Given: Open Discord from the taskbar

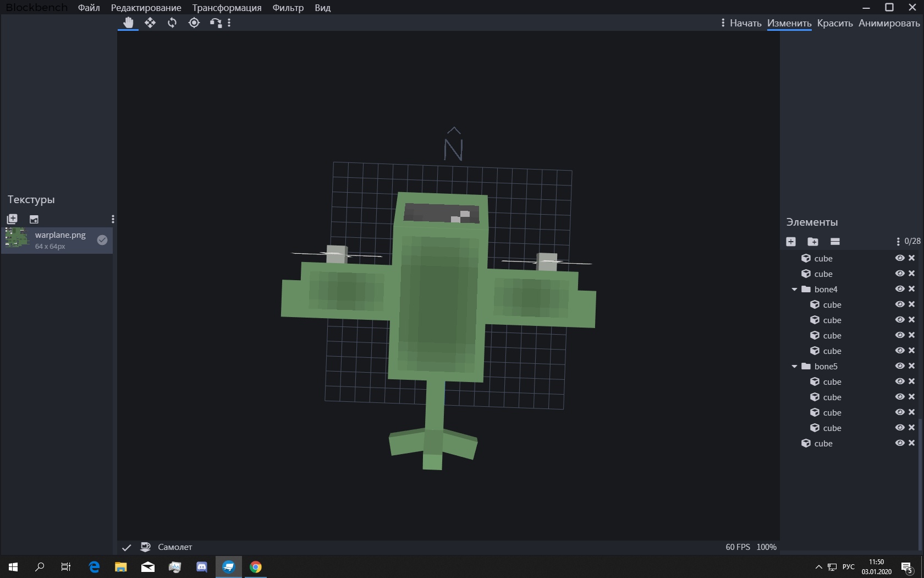Looking at the screenshot, I should coord(202,566).
